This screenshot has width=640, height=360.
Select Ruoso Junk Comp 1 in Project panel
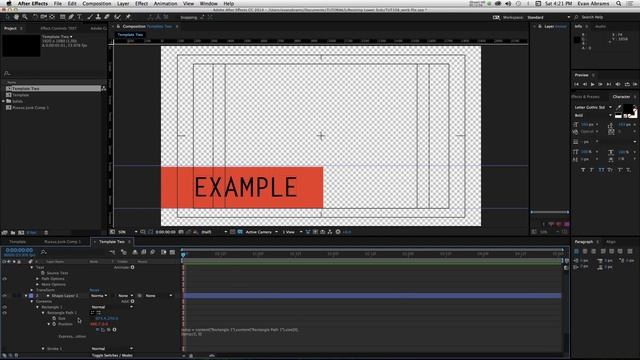coord(30,108)
